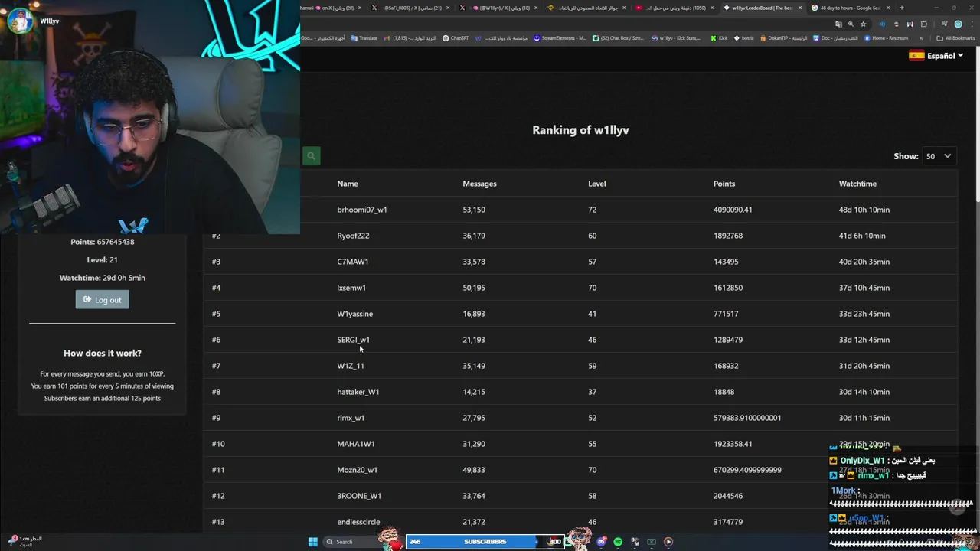Click the rank #10 label
This screenshot has height=551, width=980.
(218, 444)
